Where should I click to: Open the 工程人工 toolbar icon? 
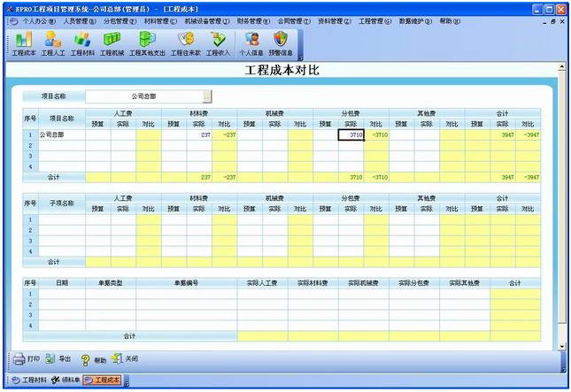[53, 43]
